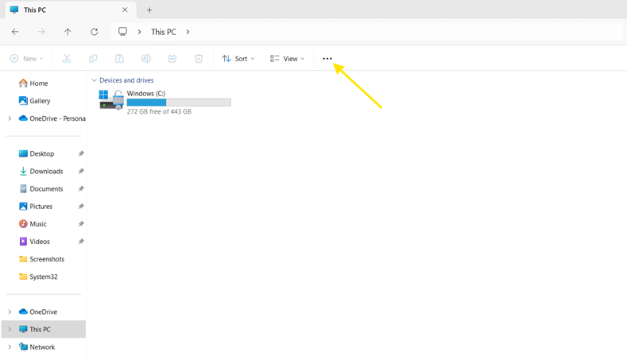Image resolution: width=627 pixels, height=364 pixels.
Task: Go up one folder level
Action: tap(68, 32)
